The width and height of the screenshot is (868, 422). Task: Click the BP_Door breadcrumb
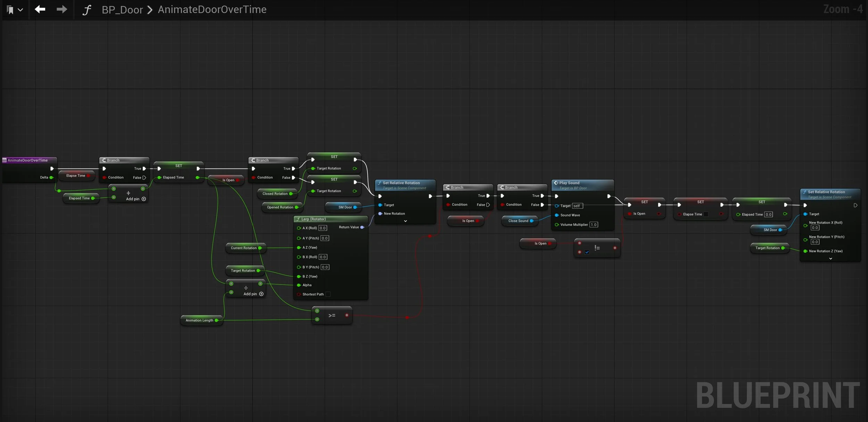(x=122, y=10)
